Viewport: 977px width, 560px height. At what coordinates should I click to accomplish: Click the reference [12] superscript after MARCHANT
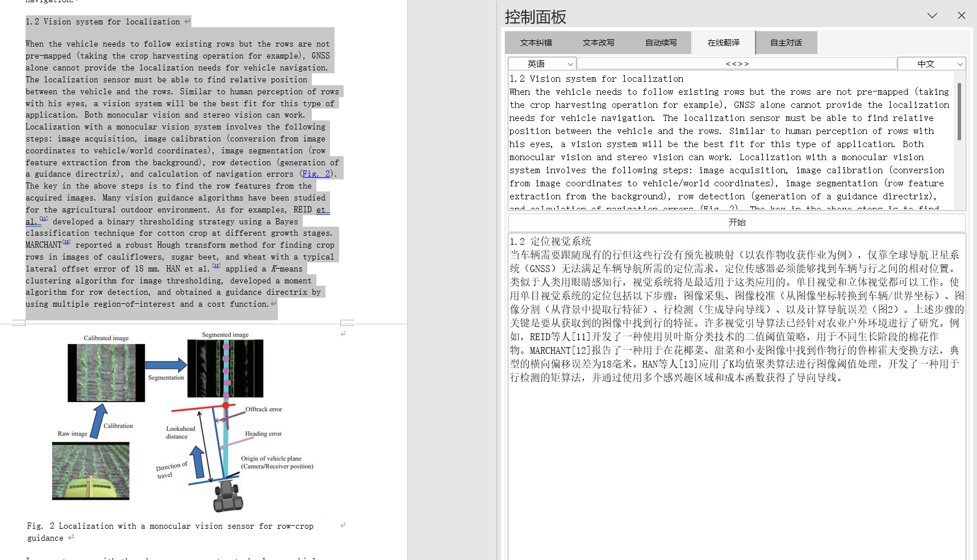(66, 242)
